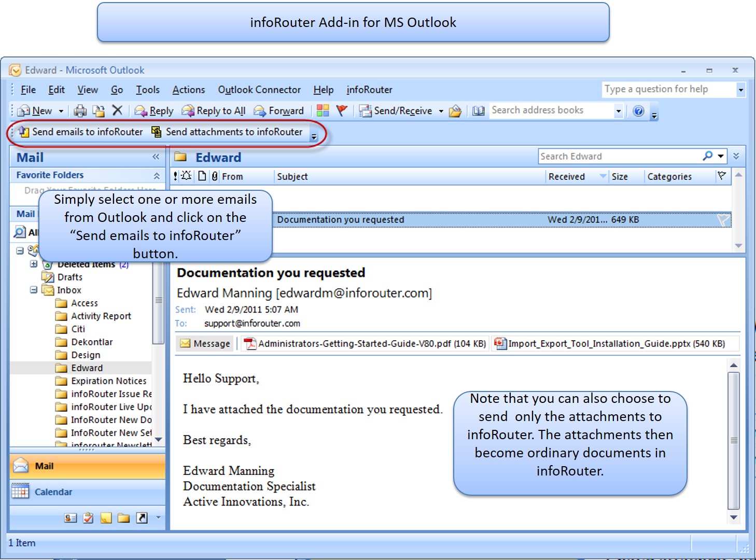Select the Documentation you requested email

point(451,220)
